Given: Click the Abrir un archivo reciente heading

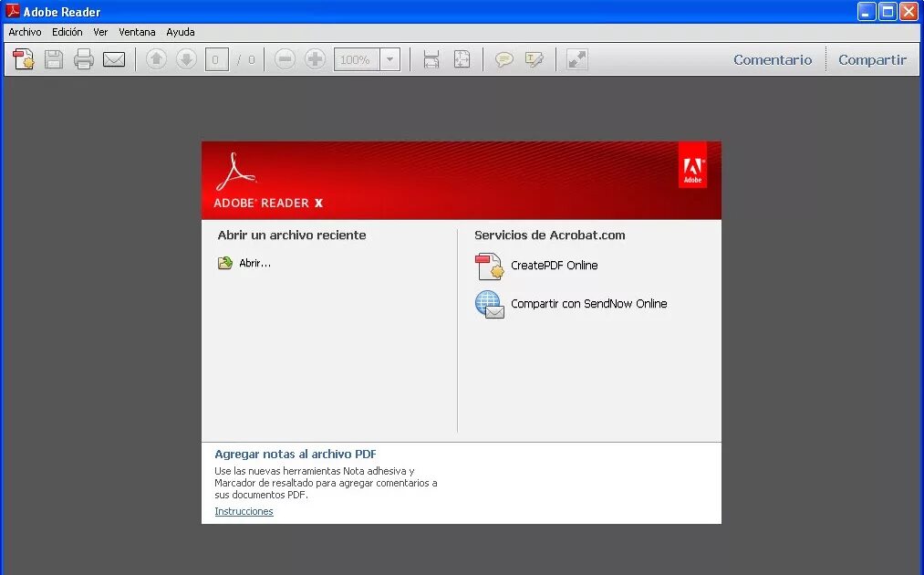Looking at the screenshot, I should (x=292, y=235).
